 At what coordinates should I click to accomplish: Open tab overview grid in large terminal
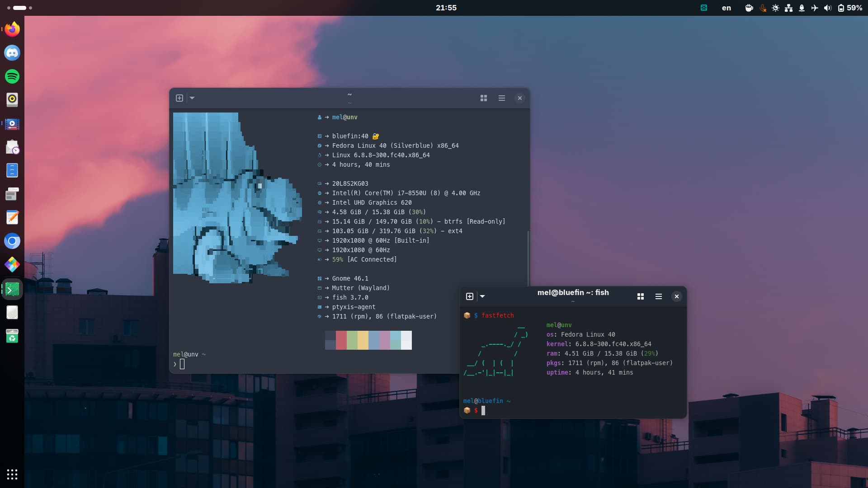click(484, 98)
